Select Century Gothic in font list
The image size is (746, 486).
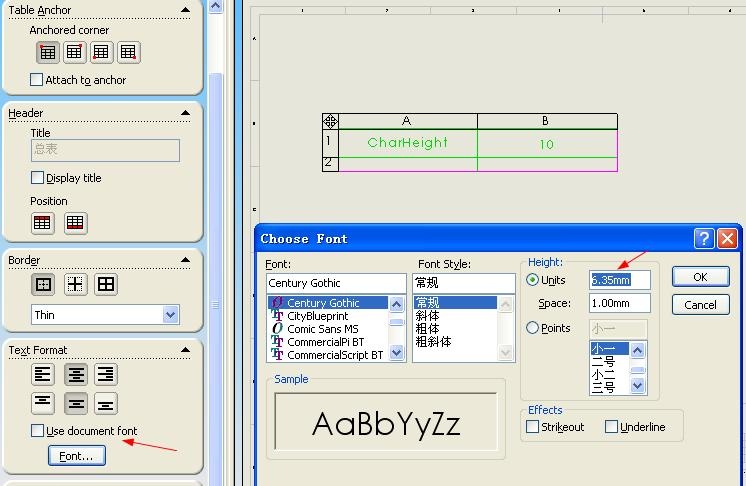point(328,302)
